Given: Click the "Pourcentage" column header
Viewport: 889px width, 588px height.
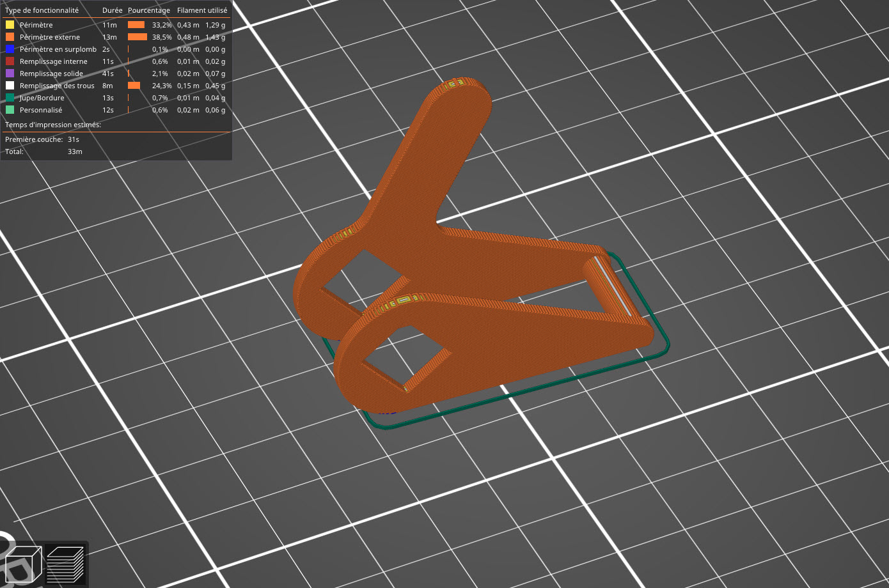Looking at the screenshot, I should point(149,10).
